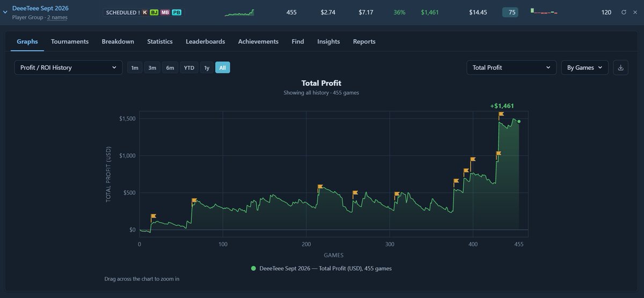Image resolution: width=644 pixels, height=298 pixels.
Task: Click the flag marker just above $1,000
Action: (x=499, y=154)
